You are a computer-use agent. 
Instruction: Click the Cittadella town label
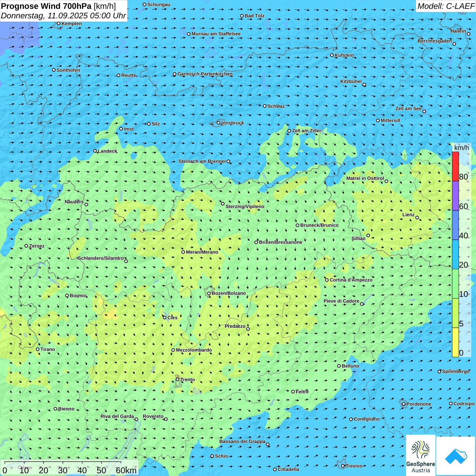point(288,469)
